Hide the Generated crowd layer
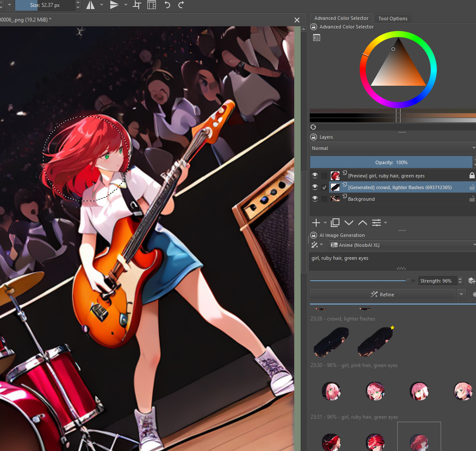The image size is (476, 451). [315, 187]
